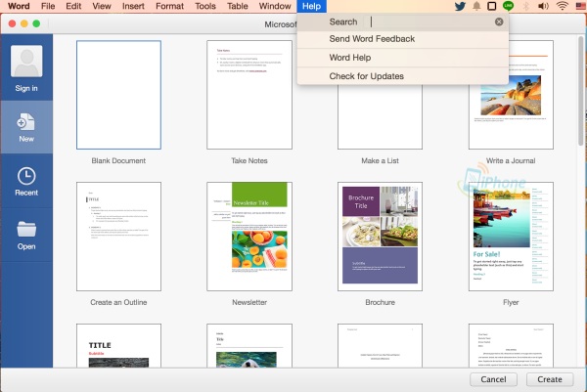Image resolution: width=587 pixels, height=392 pixels.
Task: Click the Cancel button
Action: coord(493,379)
